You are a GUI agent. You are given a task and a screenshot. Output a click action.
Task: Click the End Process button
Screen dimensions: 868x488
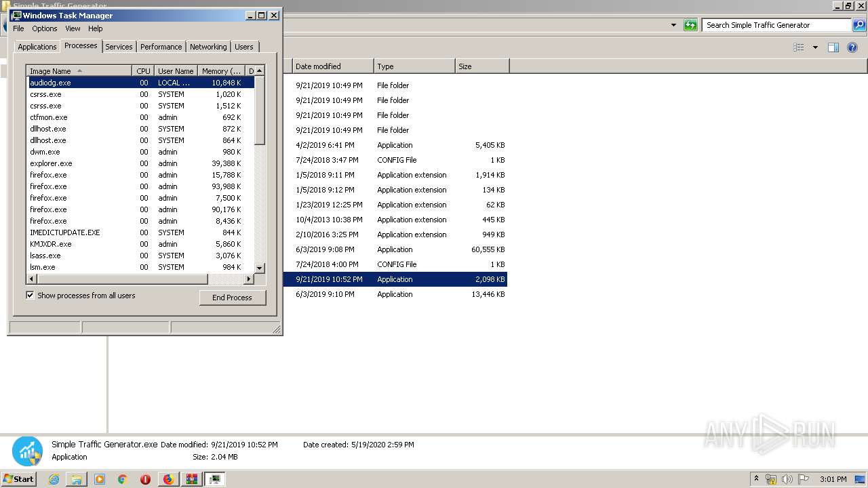click(232, 298)
